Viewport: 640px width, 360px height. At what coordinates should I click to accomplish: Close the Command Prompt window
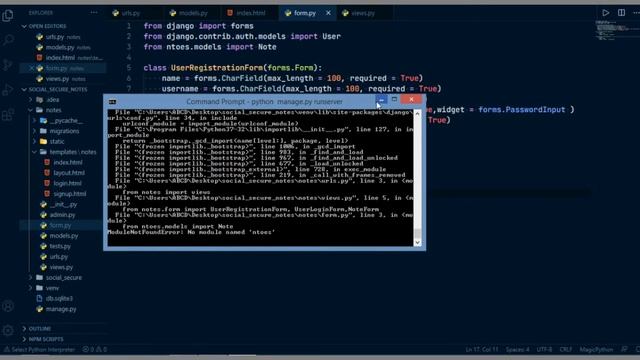coord(411,99)
